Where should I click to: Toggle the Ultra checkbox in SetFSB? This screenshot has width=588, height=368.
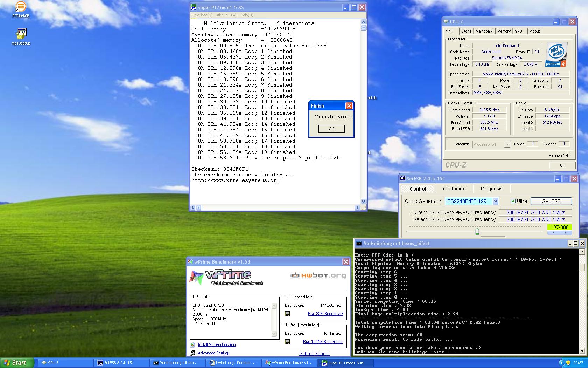513,201
